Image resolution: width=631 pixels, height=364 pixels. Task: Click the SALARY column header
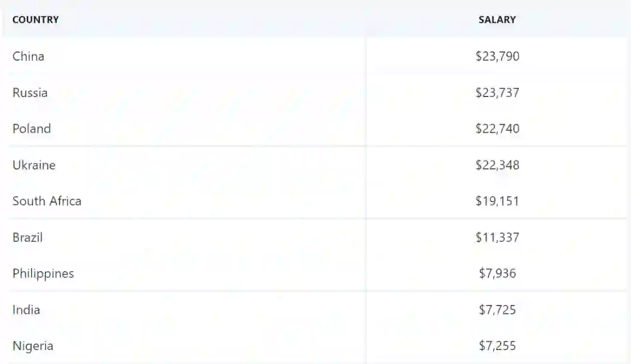coord(497,20)
